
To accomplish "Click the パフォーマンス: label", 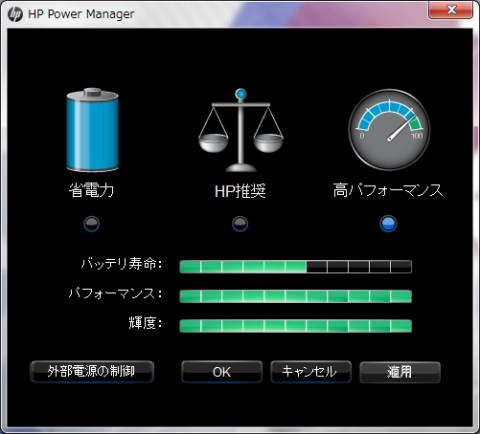I will 115,293.
